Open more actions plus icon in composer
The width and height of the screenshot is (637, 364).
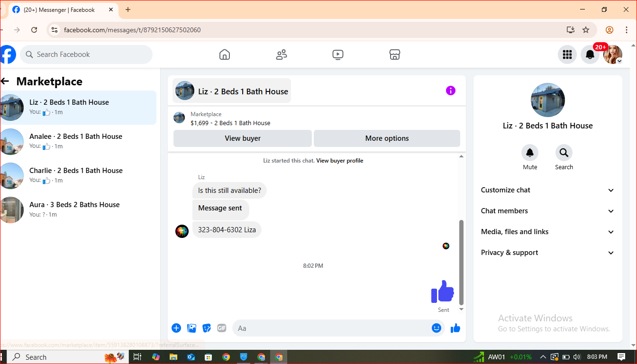coord(176,328)
